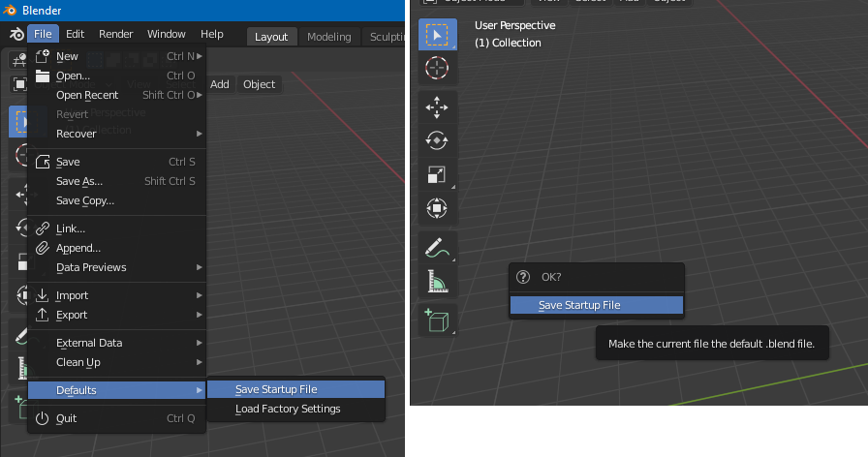Expand the External Data submenu
The image size is (868, 457).
tap(117, 343)
